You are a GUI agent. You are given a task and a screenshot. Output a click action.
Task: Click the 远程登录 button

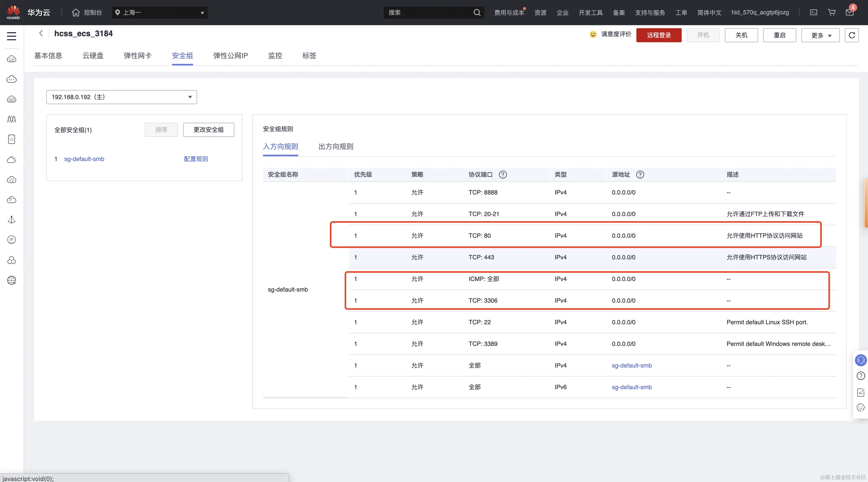pos(658,35)
